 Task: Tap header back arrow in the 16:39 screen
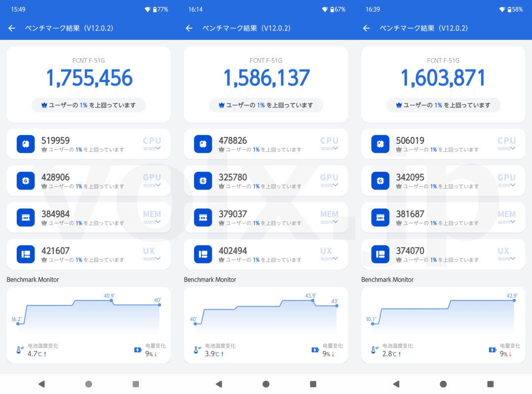click(x=366, y=28)
